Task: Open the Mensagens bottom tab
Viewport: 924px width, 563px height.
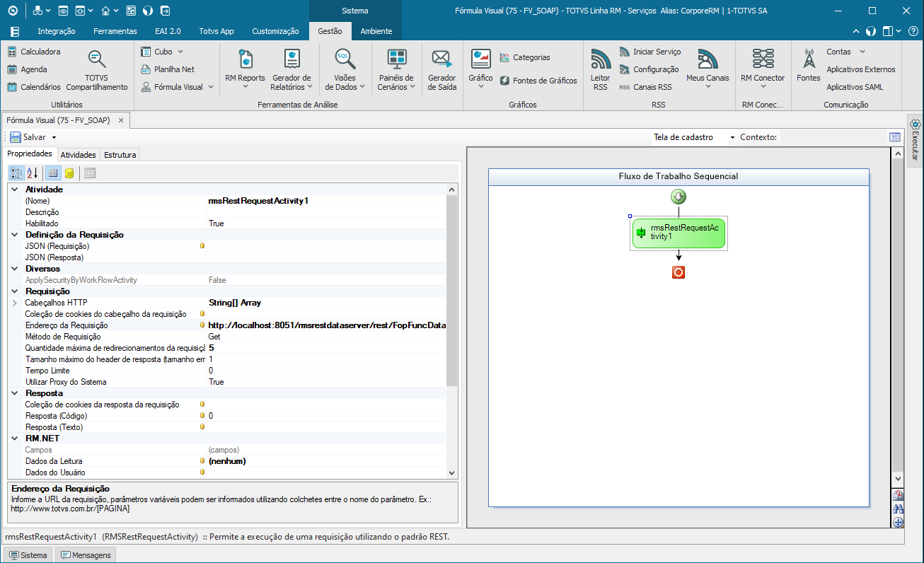Action: click(x=86, y=555)
